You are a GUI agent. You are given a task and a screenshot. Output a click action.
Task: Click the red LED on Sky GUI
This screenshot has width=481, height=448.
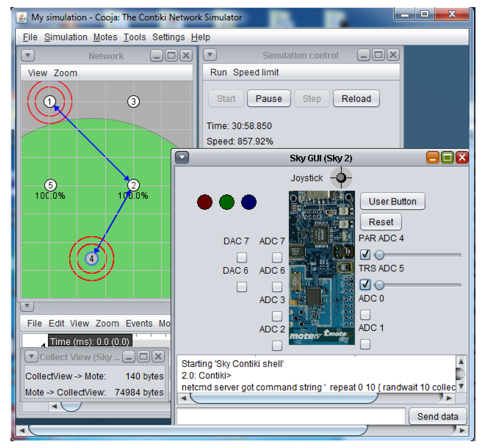pyautogui.click(x=204, y=202)
